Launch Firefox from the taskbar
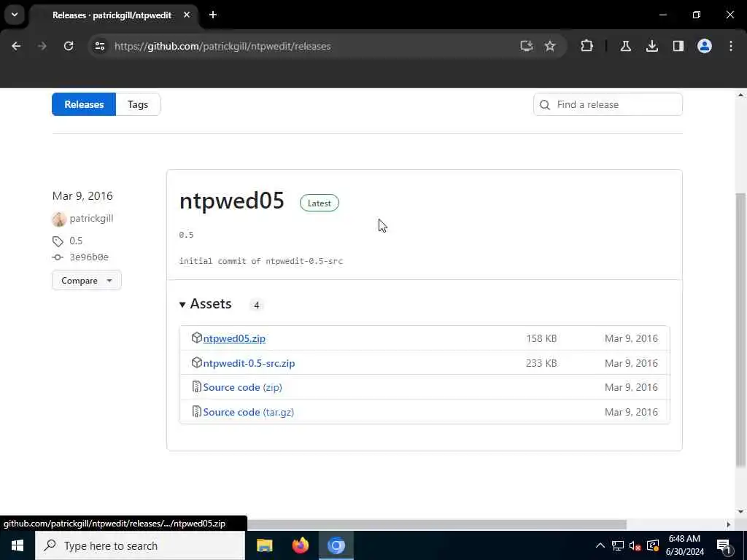The image size is (747, 560). pyautogui.click(x=300, y=545)
